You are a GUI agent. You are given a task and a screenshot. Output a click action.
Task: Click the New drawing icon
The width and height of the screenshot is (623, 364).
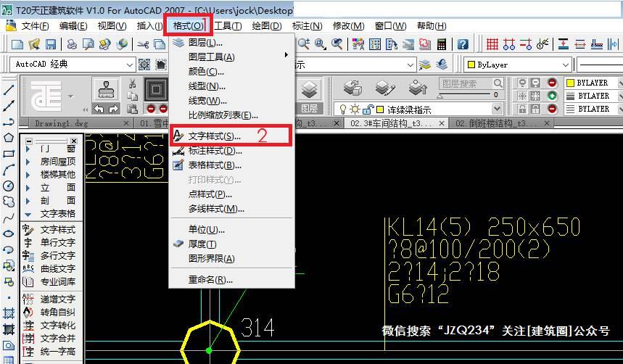click(x=17, y=44)
